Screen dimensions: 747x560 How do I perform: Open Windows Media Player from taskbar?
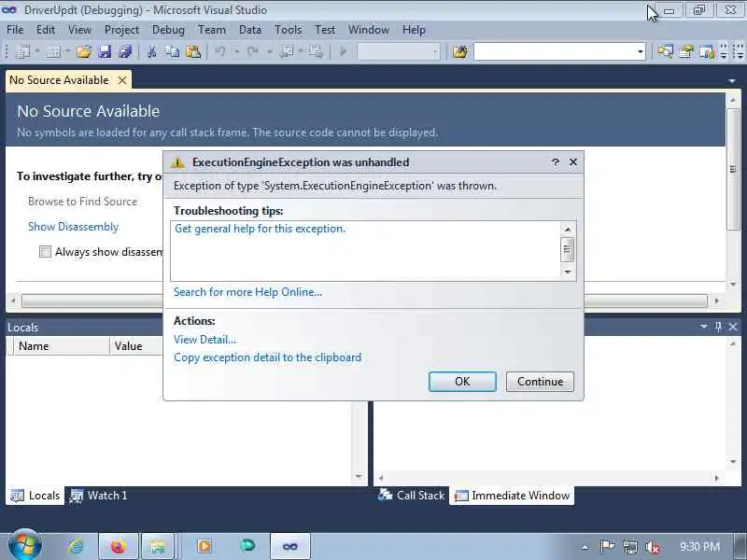pyautogui.click(x=204, y=546)
